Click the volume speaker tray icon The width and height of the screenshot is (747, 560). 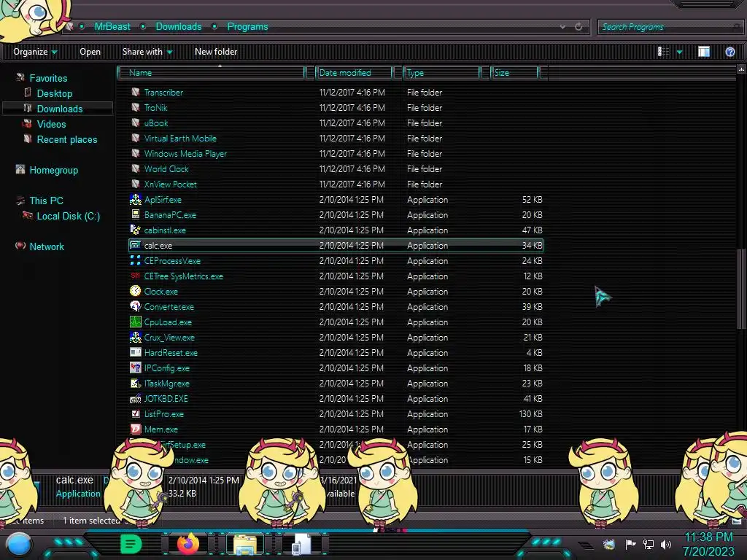[x=666, y=544]
